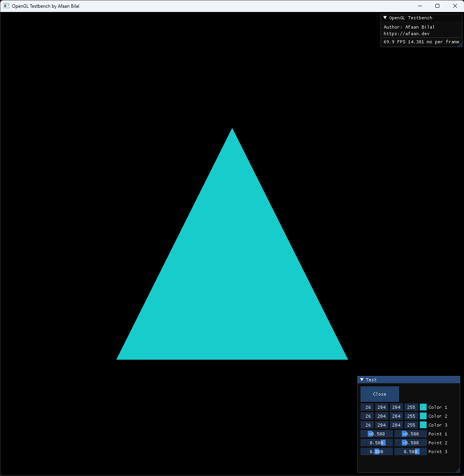
Task: Click the Point 3 label
Action: coord(438,452)
